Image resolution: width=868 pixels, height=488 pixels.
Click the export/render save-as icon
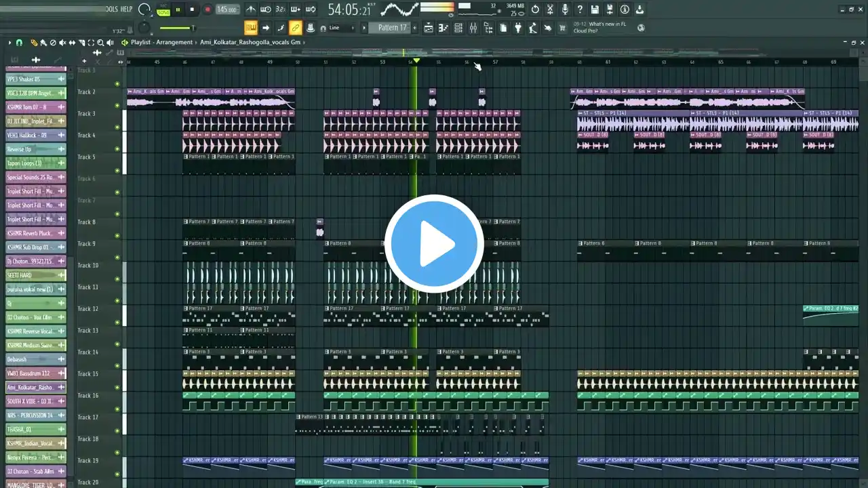(610, 9)
